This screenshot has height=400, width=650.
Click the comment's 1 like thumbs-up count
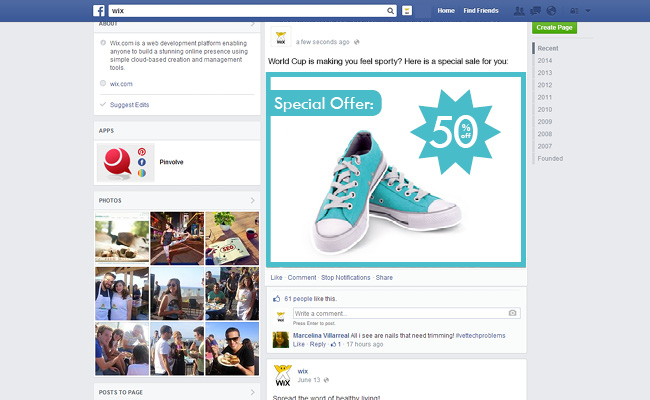point(335,344)
